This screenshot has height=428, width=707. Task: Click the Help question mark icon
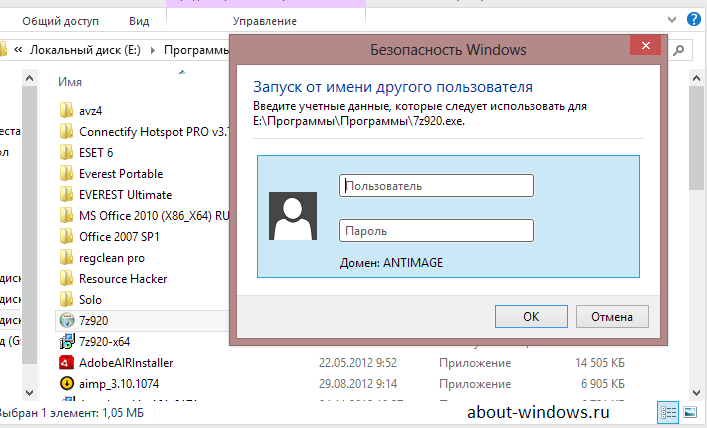coord(696,20)
